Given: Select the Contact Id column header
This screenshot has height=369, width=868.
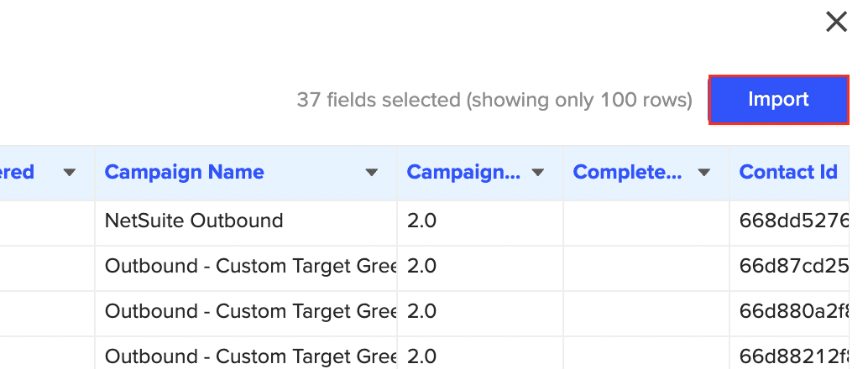Looking at the screenshot, I should pyautogui.click(x=788, y=172).
